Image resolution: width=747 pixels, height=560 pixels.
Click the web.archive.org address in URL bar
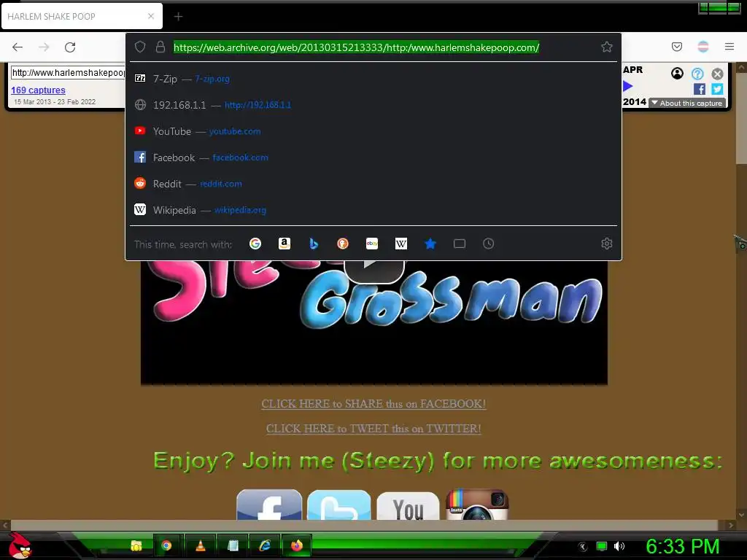356,47
